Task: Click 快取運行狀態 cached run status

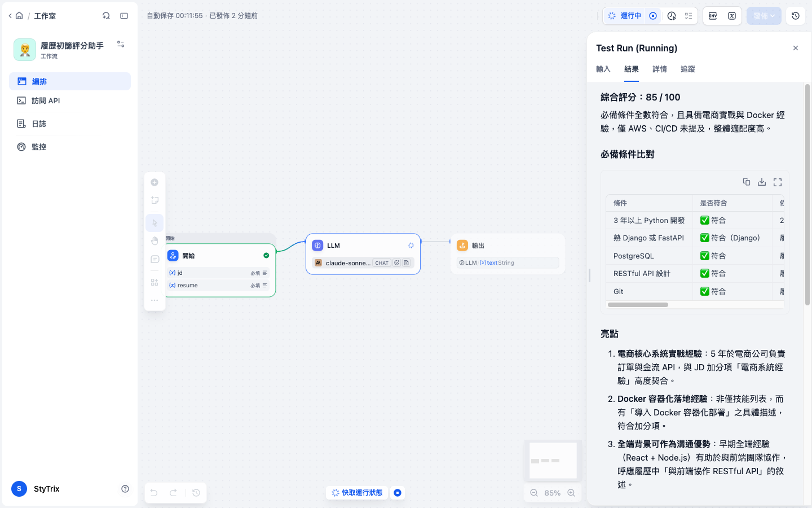Action: click(357, 493)
